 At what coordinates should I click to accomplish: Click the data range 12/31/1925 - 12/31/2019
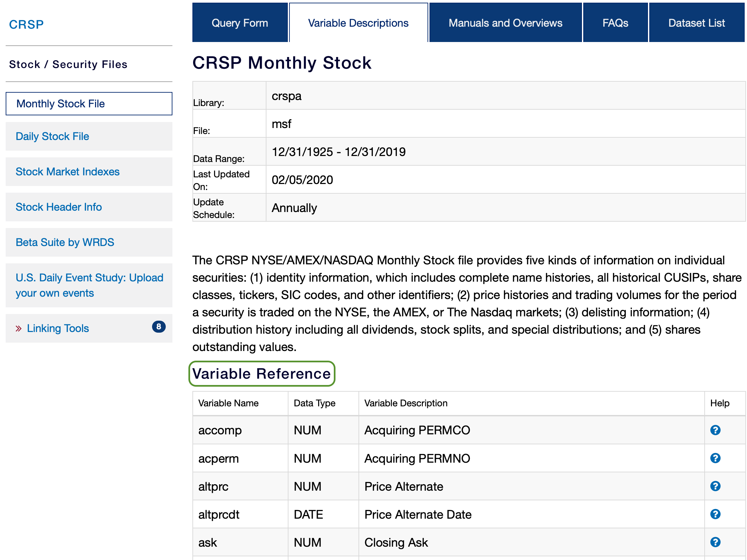(338, 152)
